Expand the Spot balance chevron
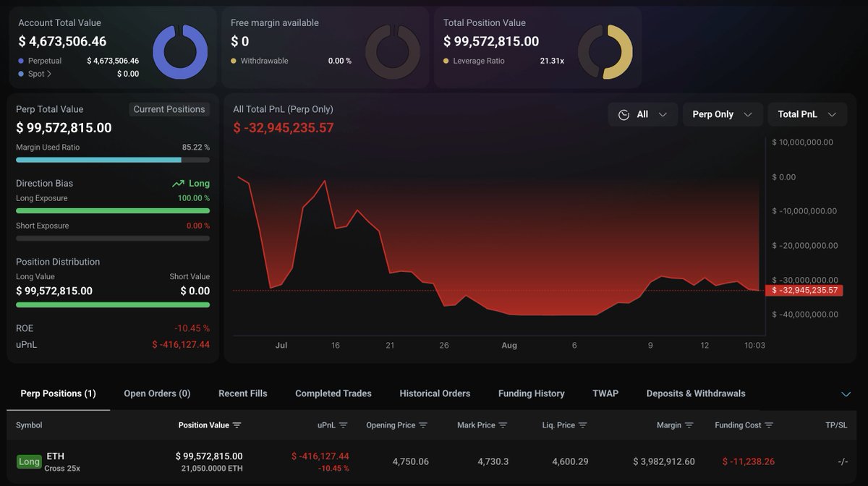This screenshot has width=868, height=486. coord(49,74)
